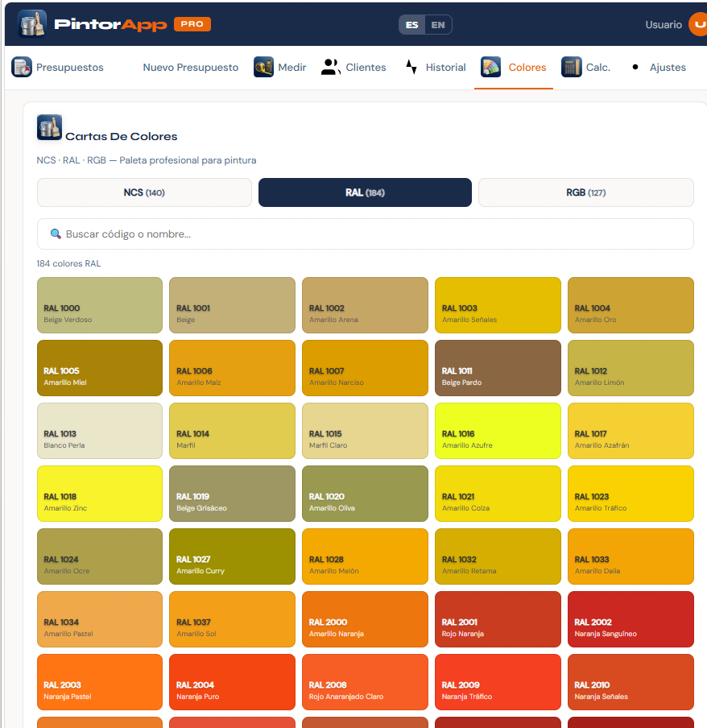Pick RAL 1011 Beige Pardo swatch
Screen dimensions: 707x728
point(498,368)
